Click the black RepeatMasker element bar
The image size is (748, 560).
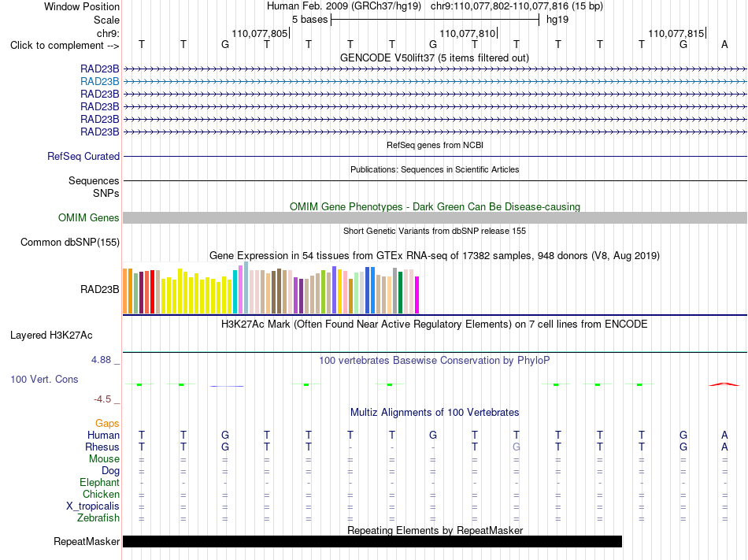[372, 541]
